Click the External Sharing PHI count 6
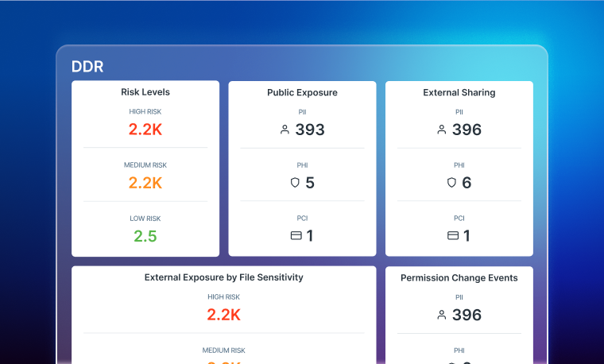 467,183
